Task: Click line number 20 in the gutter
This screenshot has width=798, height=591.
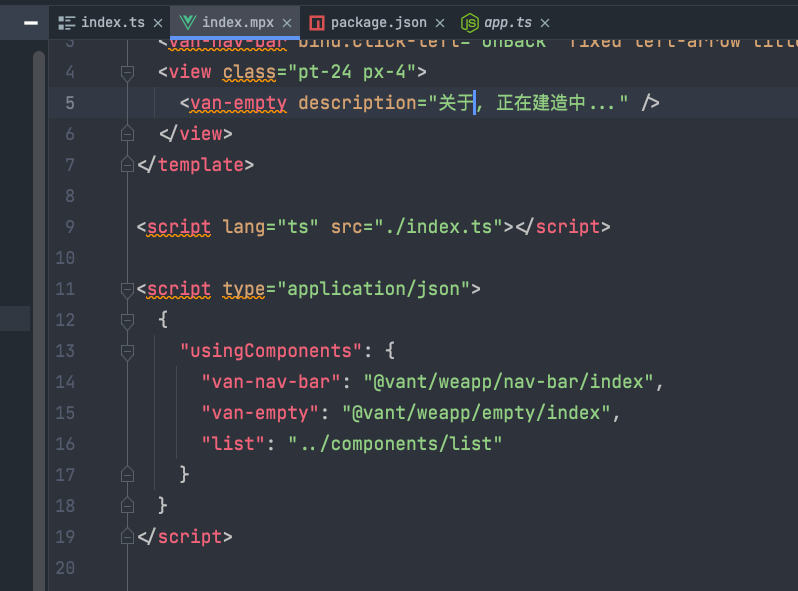Action: 65,568
